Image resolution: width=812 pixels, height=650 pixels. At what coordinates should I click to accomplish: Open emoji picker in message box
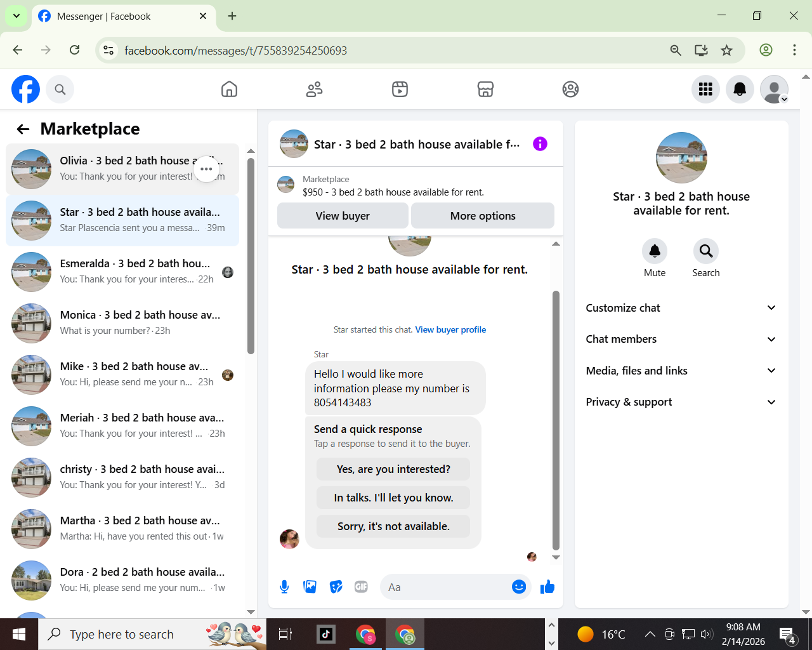click(x=519, y=587)
